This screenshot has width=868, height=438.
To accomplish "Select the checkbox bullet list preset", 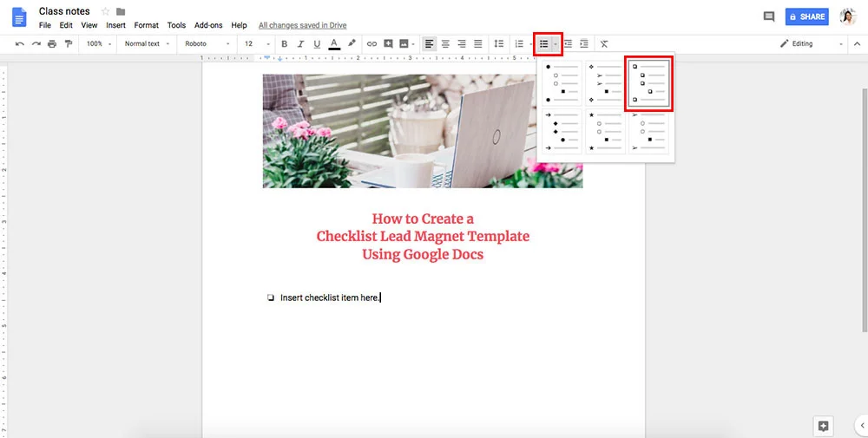I will (x=648, y=83).
